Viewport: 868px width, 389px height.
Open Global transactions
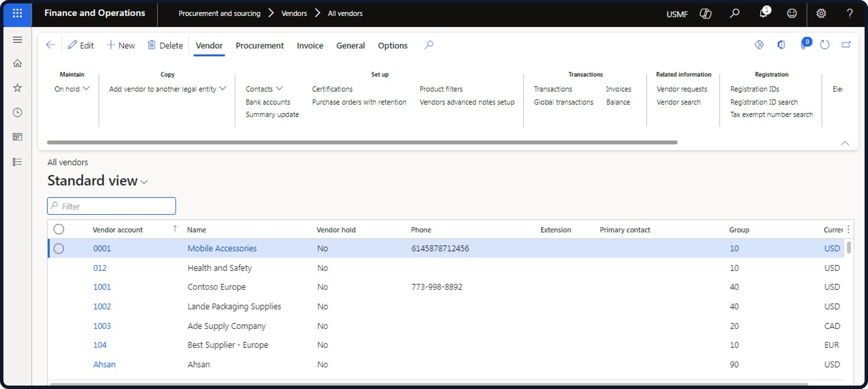tap(563, 102)
